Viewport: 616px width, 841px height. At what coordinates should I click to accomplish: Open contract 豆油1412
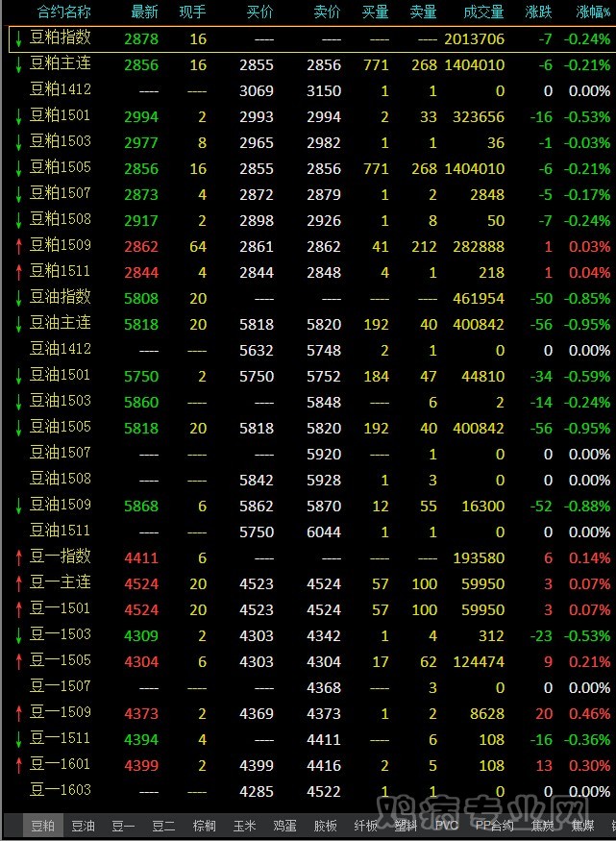pos(312,350)
